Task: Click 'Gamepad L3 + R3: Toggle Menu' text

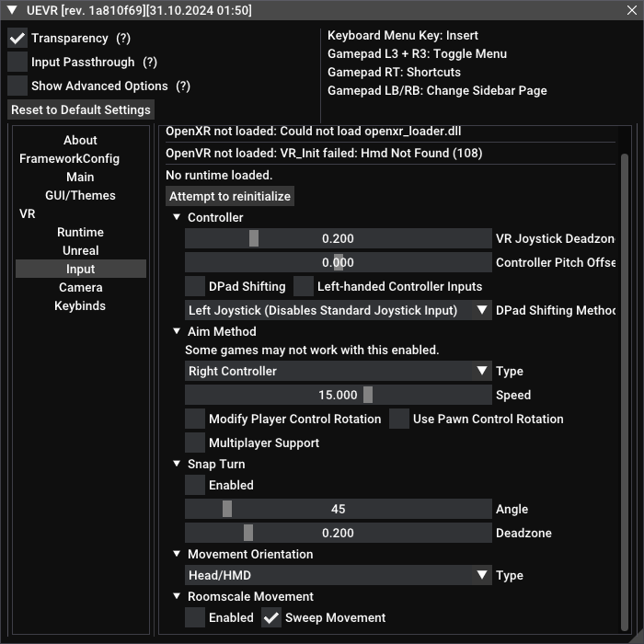Action: [418, 53]
